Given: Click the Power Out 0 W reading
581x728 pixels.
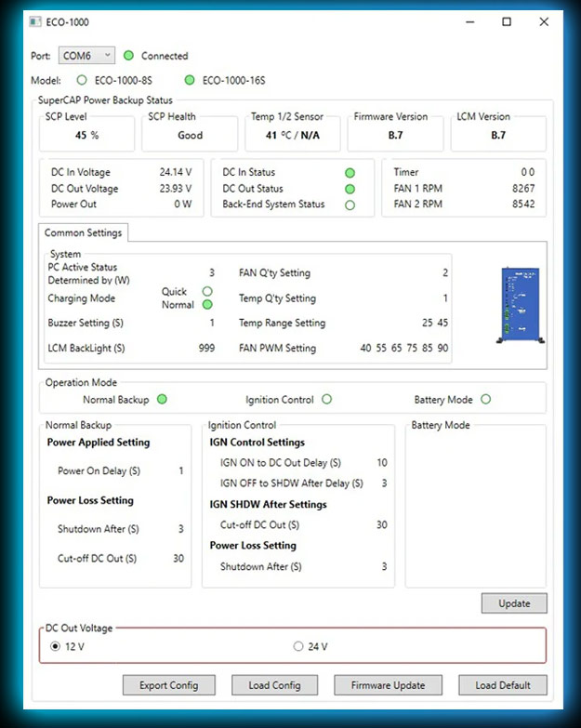Looking at the screenshot, I should pyautogui.click(x=183, y=204).
